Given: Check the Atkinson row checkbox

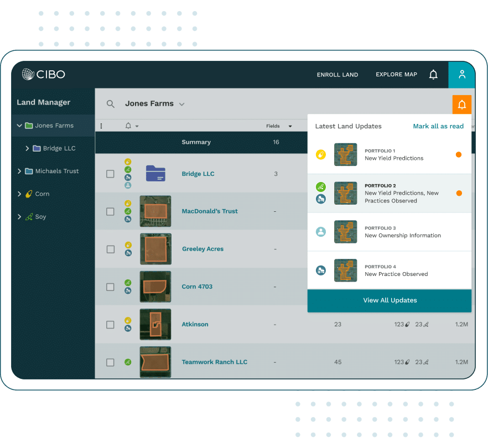Looking at the screenshot, I should tap(110, 325).
